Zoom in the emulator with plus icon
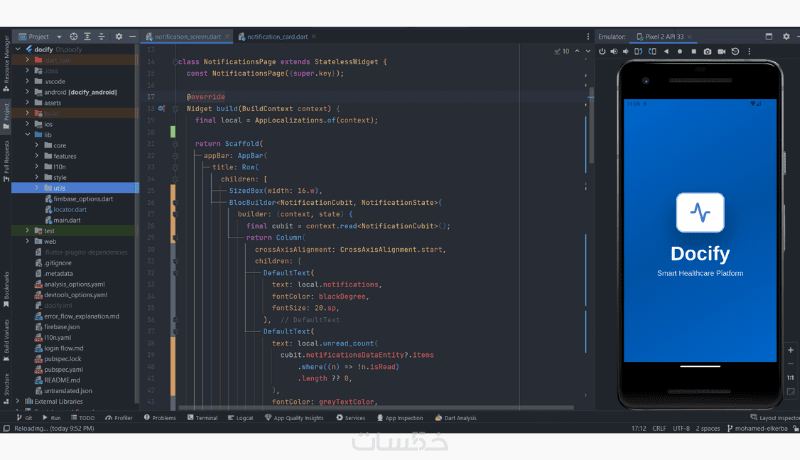 point(790,350)
